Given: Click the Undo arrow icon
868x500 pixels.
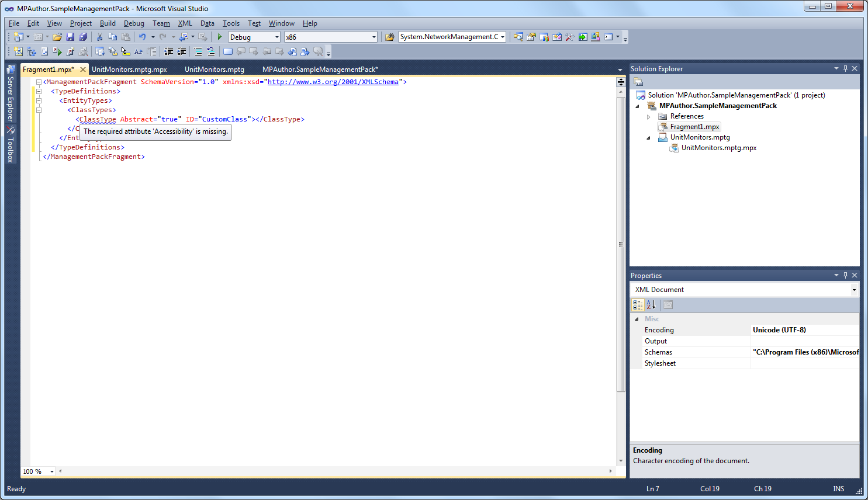Looking at the screenshot, I should pyautogui.click(x=142, y=37).
